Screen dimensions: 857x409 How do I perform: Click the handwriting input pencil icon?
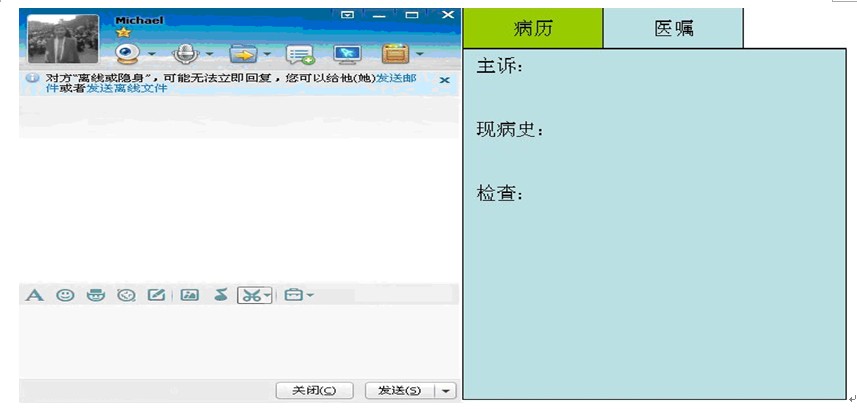coord(156,295)
